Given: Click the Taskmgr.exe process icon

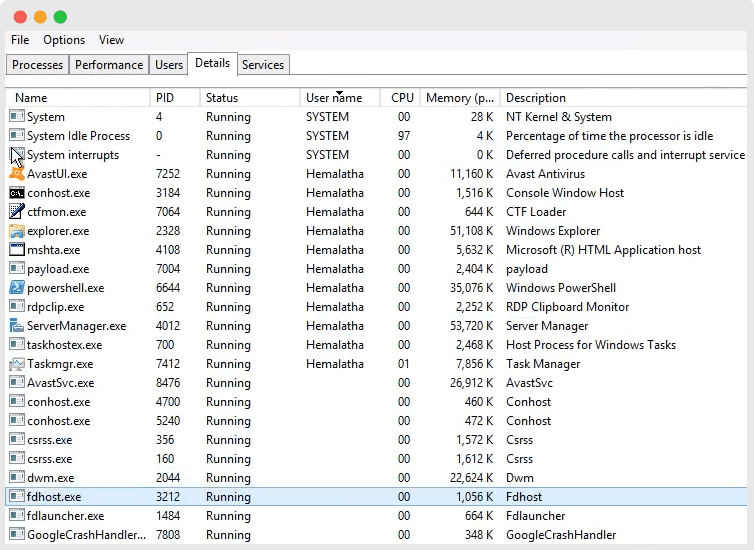Looking at the screenshot, I should [17, 364].
